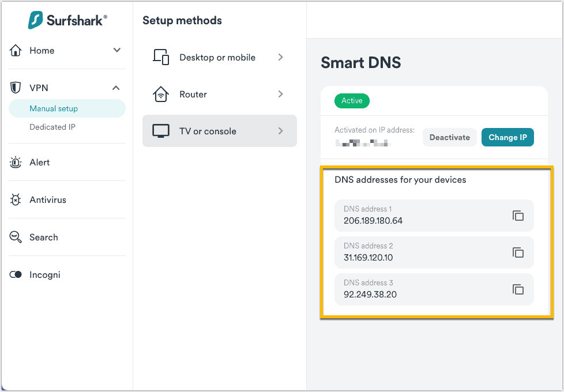Image resolution: width=564 pixels, height=392 pixels.
Task: Open Desktop or mobile setup arrow
Action: (x=280, y=57)
